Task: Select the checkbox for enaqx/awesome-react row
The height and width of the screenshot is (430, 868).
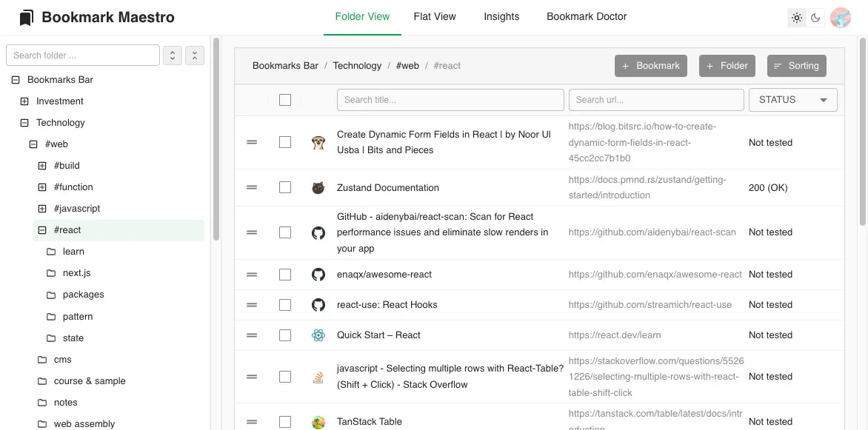Action: click(285, 274)
